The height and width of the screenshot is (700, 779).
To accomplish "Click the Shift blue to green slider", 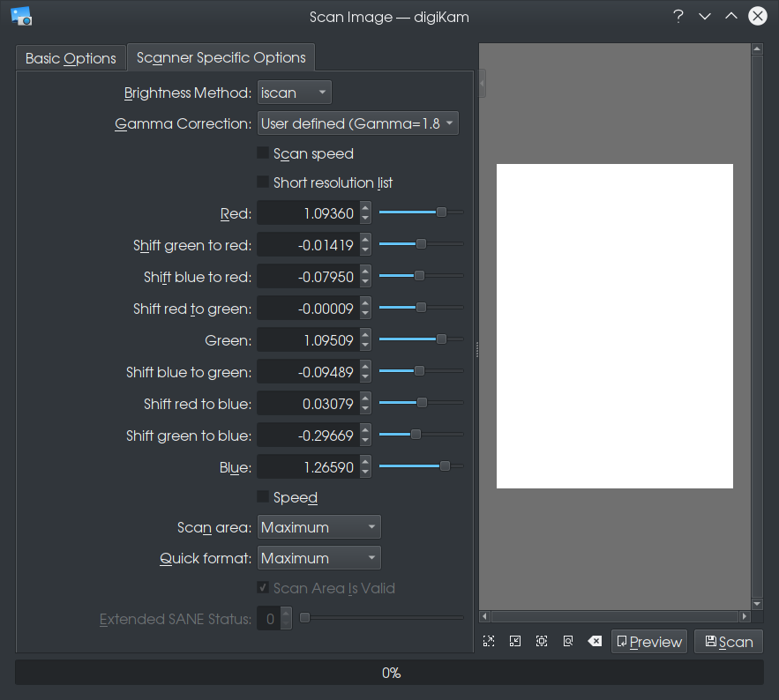I will 422,371.
